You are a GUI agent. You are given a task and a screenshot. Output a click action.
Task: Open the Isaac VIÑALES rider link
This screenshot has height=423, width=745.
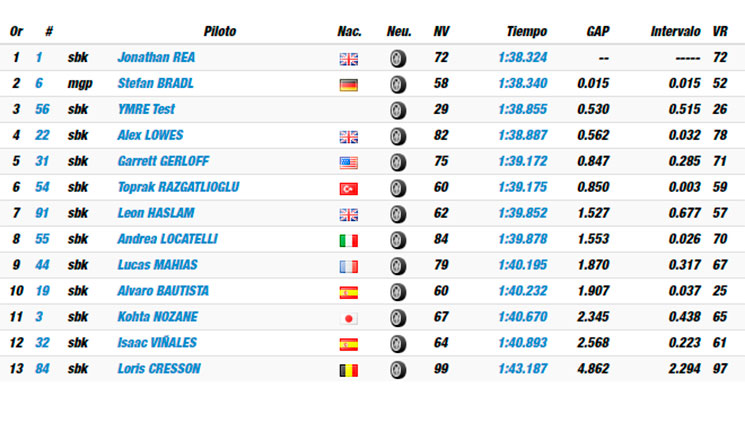tap(157, 343)
